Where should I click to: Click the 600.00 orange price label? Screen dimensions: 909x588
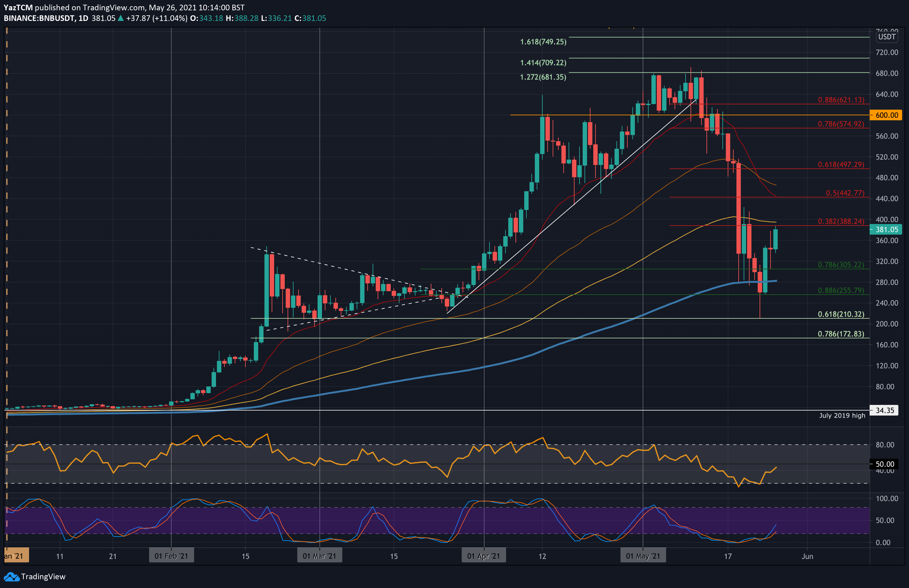pos(886,115)
